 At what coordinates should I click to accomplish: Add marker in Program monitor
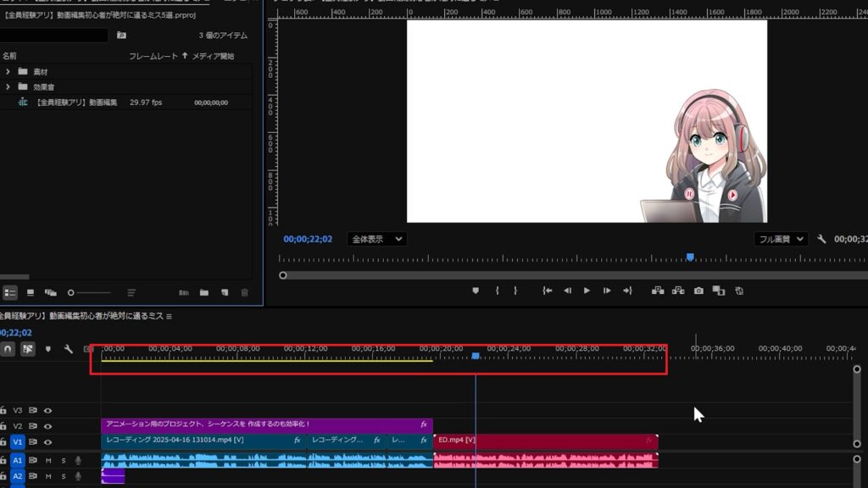pos(476,291)
